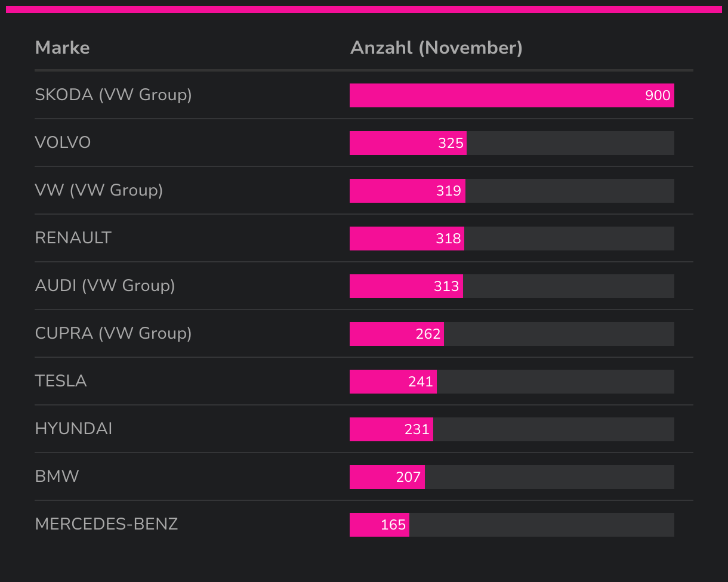The height and width of the screenshot is (582, 728).
Task: Click the RENAULT bar value 318
Action: pos(448,239)
